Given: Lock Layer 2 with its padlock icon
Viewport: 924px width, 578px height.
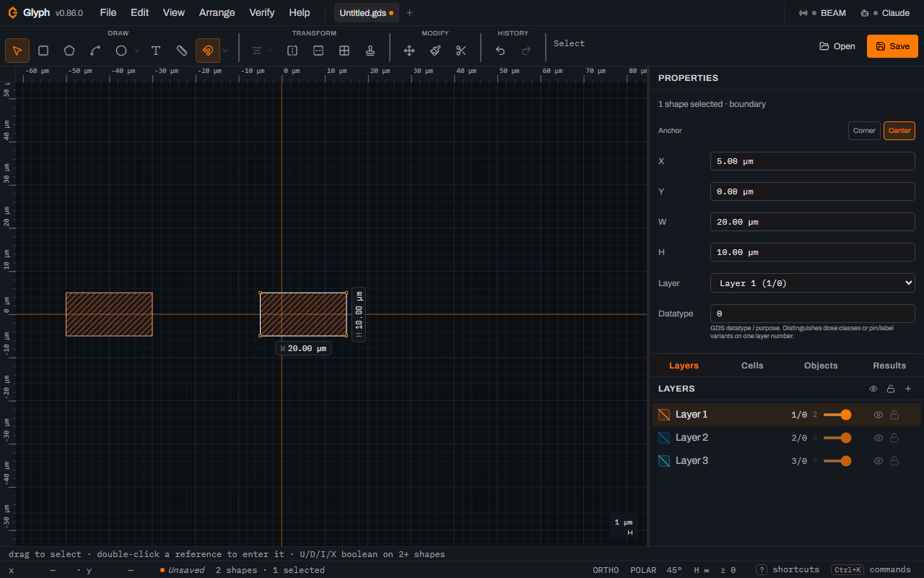Looking at the screenshot, I should pyautogui.click(x=894, y=438).
